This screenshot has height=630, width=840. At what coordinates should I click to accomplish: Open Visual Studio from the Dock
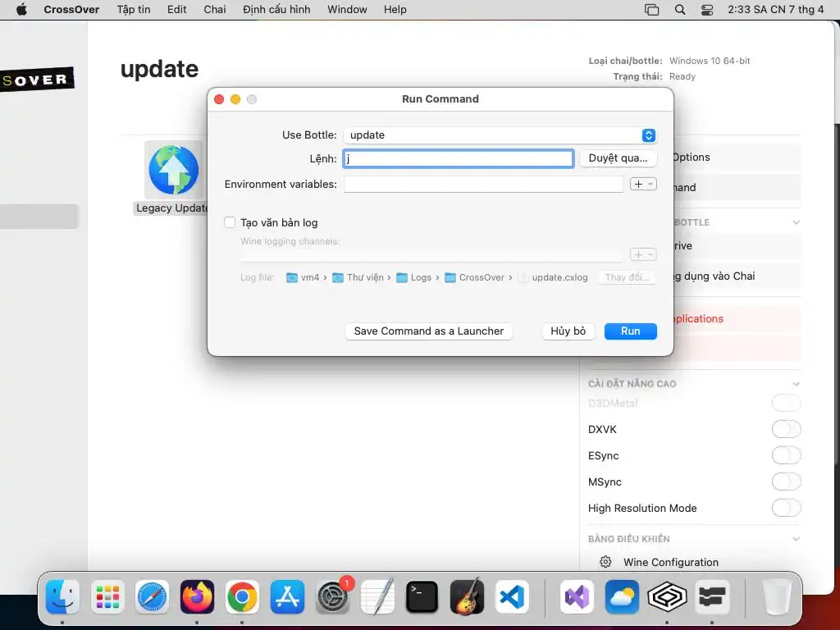577,596
